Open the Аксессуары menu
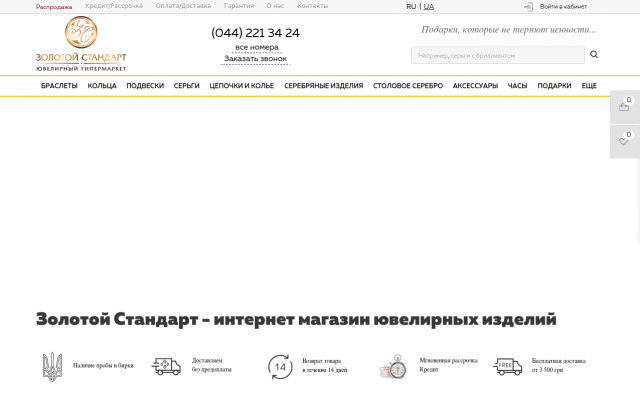640x400 pixels. [475, 86]
